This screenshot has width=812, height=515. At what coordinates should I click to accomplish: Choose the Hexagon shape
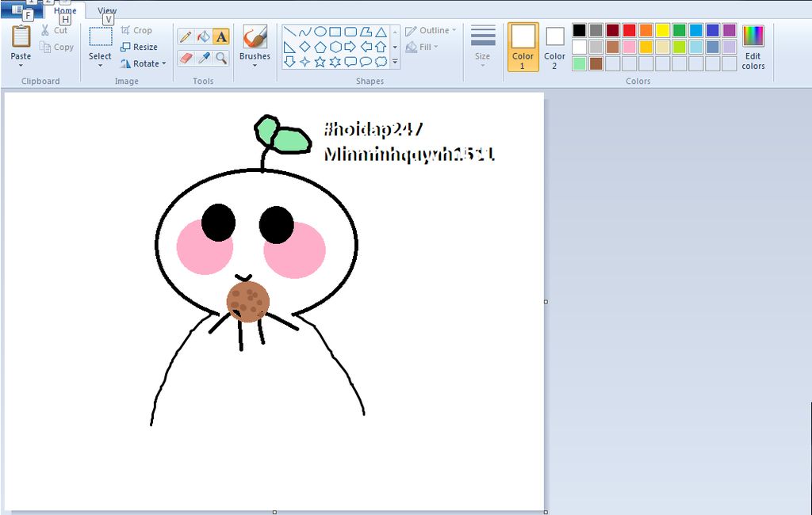335,47
